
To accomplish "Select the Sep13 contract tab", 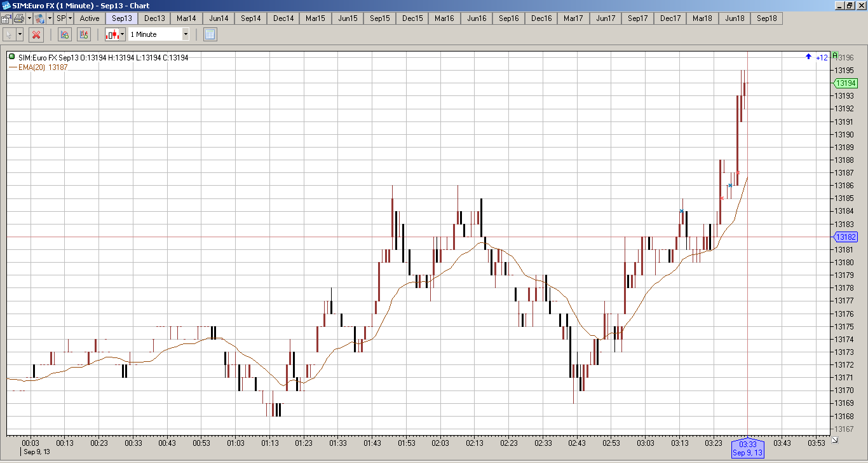I will (x=122, y=18).
